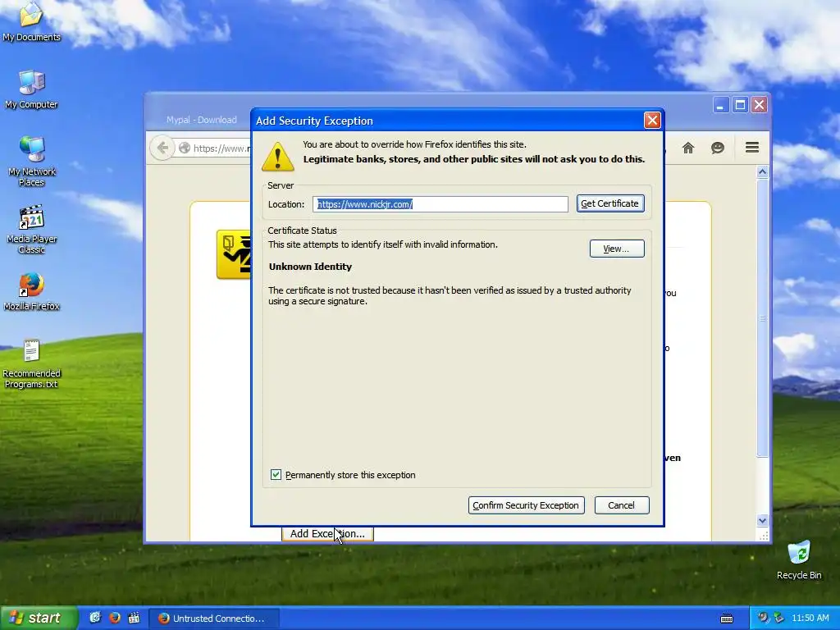Click the smiley feedback icon in Firefox

click(x=718, y=148)
